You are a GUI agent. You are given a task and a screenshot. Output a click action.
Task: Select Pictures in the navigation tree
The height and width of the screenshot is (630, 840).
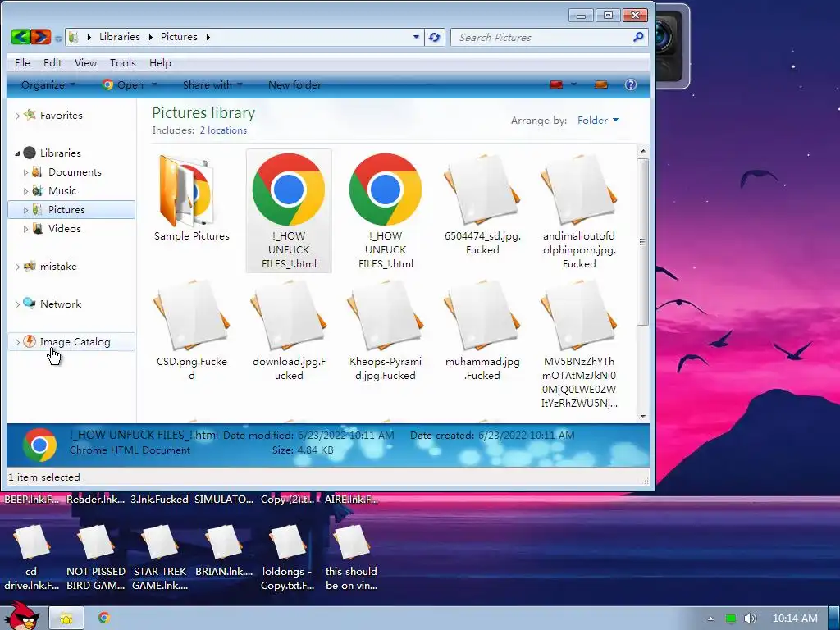click(x=72, y=209)
